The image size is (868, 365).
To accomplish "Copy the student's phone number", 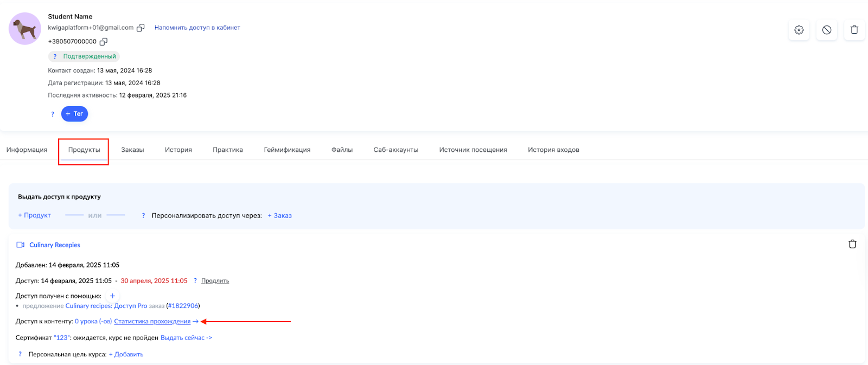I will pos(104,42).
